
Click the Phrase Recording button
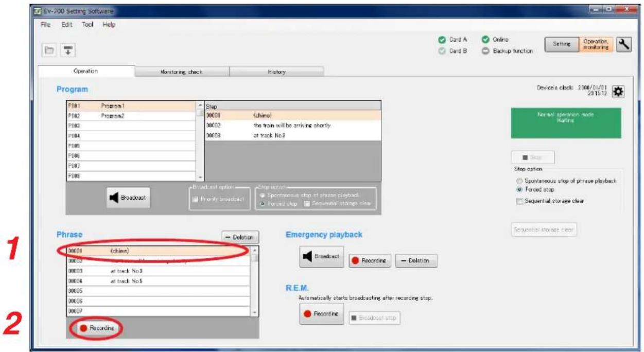click(x=97, y=327)
